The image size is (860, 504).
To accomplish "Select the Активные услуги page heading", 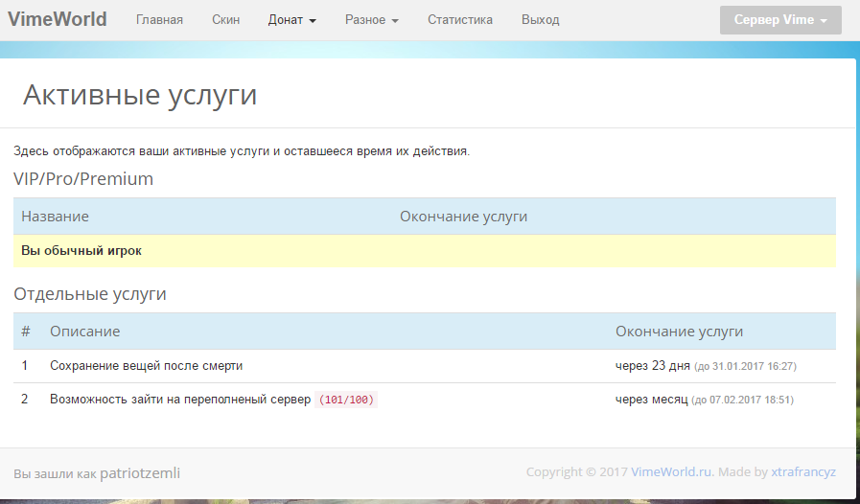I will click(140, 95).
